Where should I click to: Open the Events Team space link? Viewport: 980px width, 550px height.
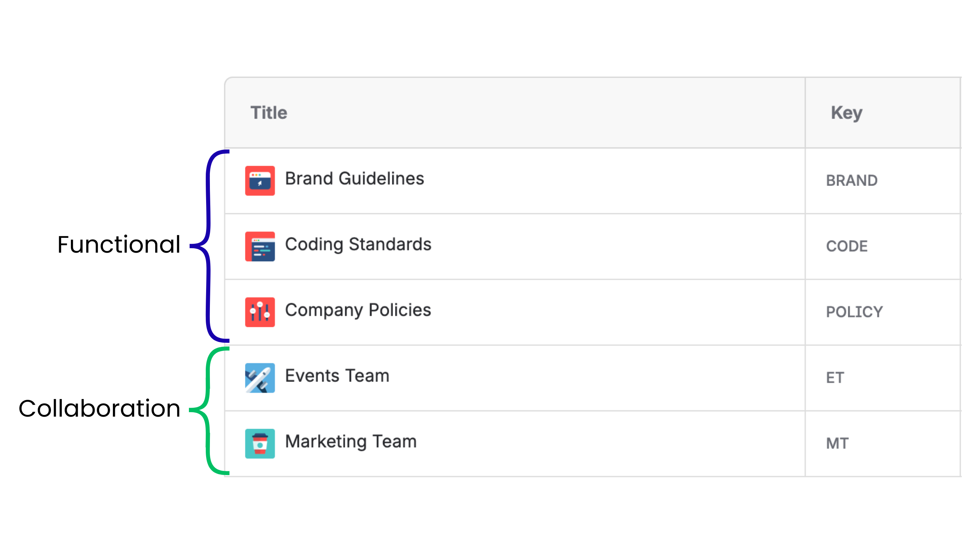click(x=338, y=376)
